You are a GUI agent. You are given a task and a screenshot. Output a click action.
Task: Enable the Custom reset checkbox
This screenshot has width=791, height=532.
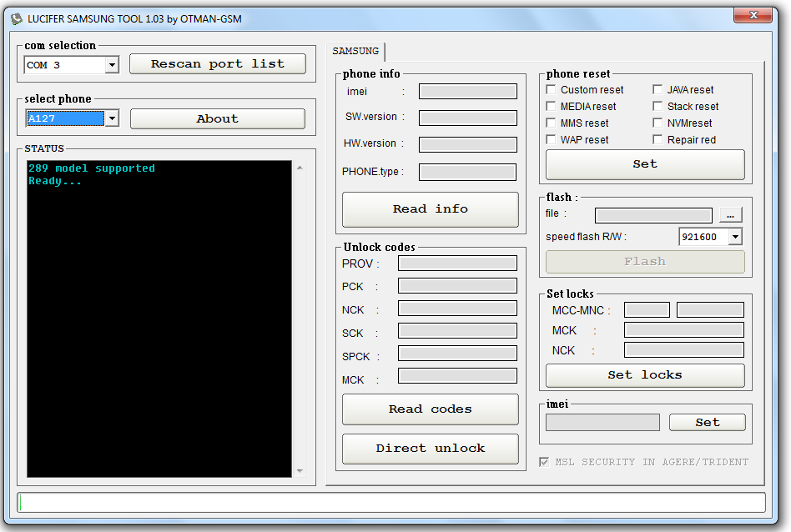(551, 89)
